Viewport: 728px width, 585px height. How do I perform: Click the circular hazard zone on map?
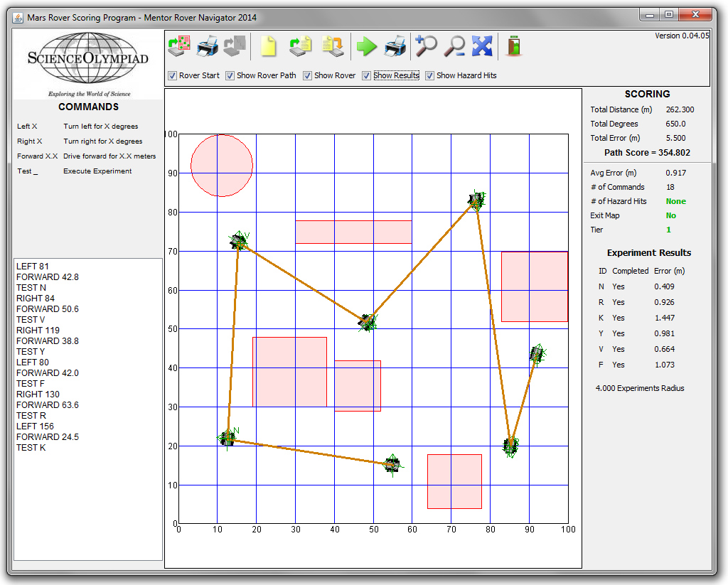221,166
